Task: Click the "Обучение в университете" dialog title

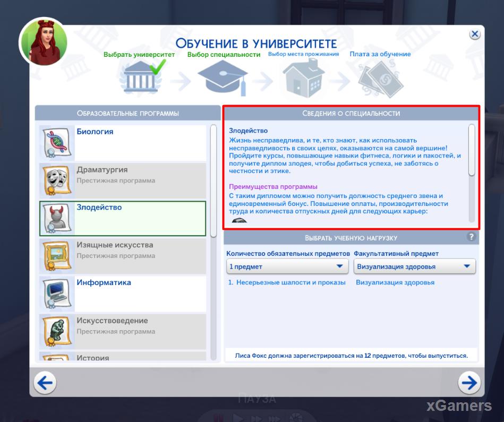Action: pos(256,44)
